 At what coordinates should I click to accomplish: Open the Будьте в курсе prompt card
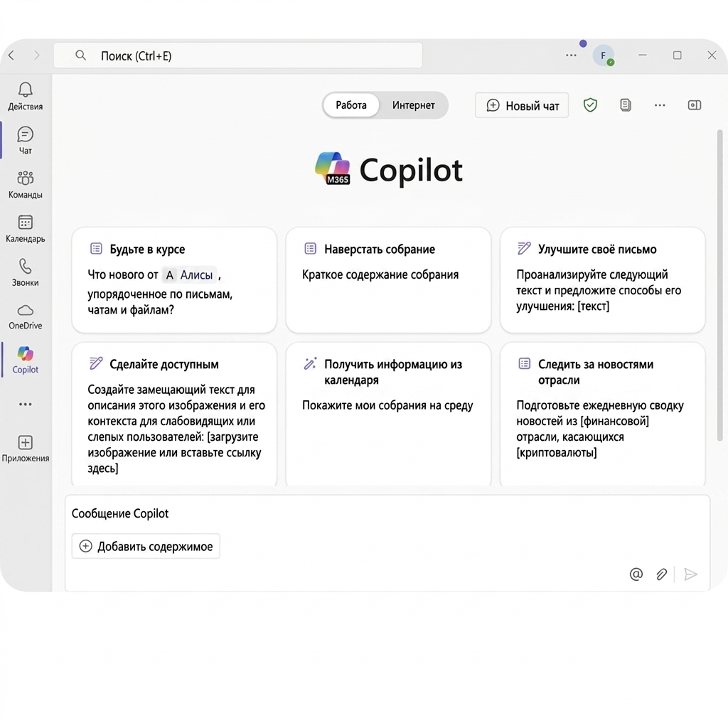174,280
